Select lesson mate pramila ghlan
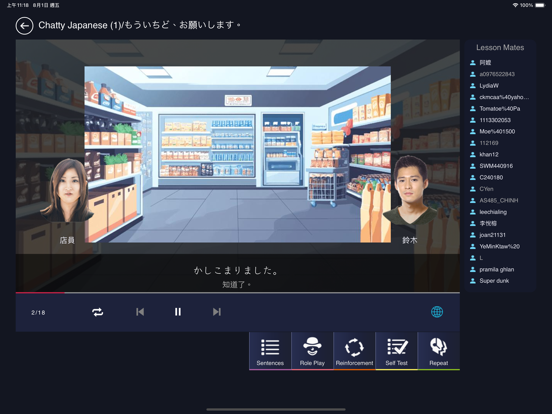The width and height of the screenshot is (552, 414). pos(496,269)
